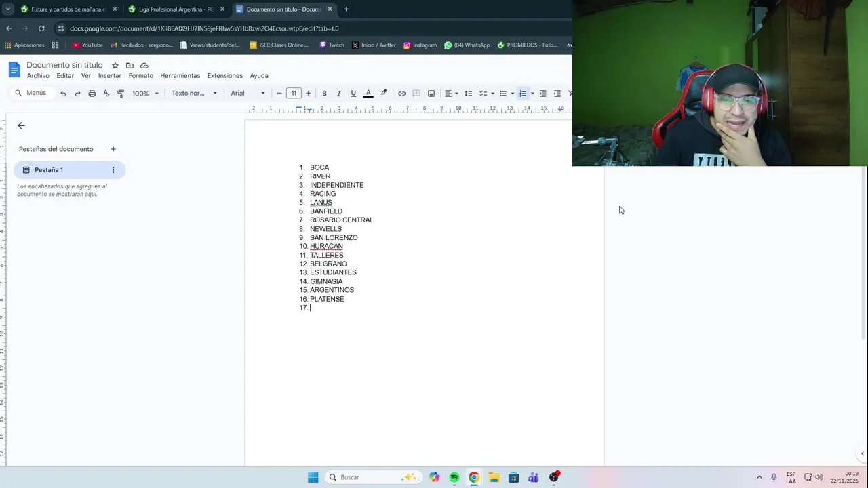Search the menus in Menús box
The height and width of the screenshot is (488, 868).
31,94
